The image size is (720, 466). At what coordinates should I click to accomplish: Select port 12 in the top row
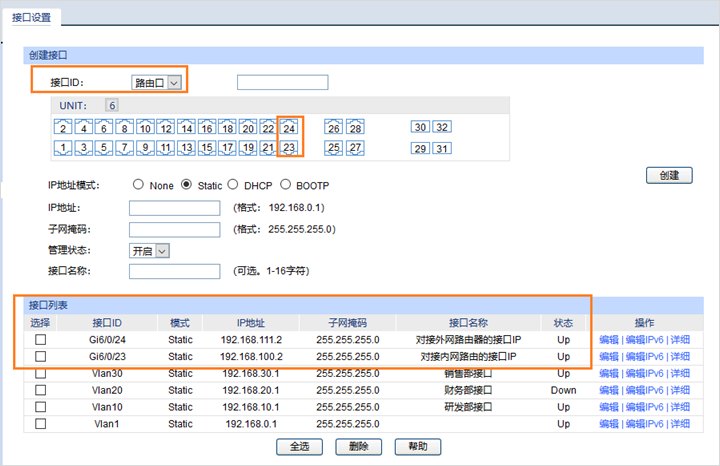(165, 128)
